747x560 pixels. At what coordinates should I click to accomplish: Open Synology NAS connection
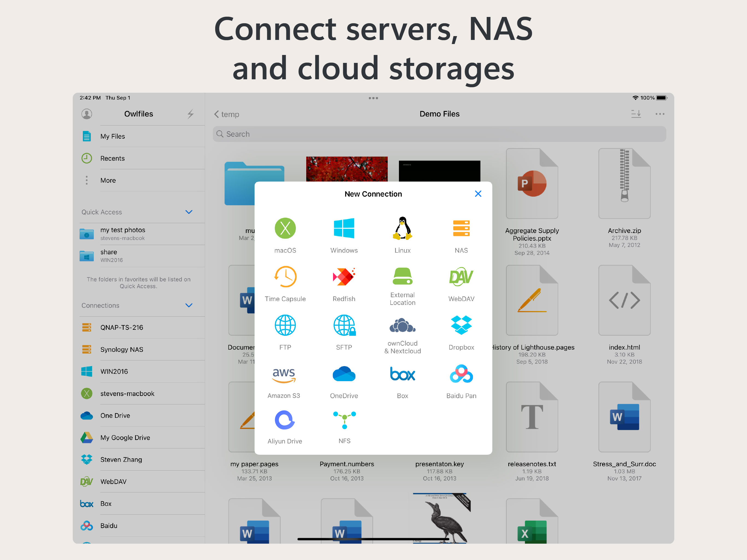click(122, 349)
